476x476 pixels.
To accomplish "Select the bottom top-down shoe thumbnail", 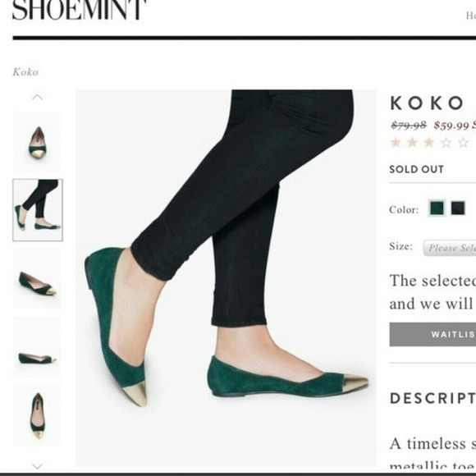I will click(x=37, y=415).
